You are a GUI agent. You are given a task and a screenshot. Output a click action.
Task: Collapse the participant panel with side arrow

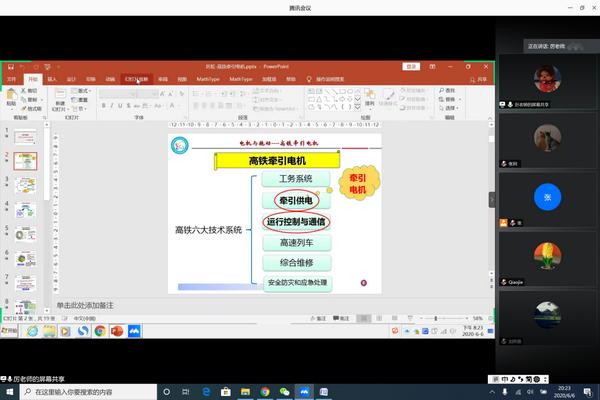[491, 199]
